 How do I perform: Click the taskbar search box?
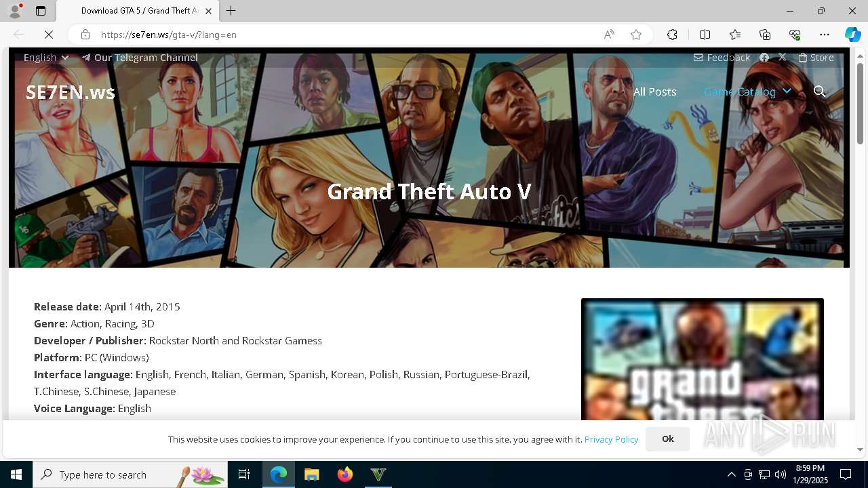130,474
